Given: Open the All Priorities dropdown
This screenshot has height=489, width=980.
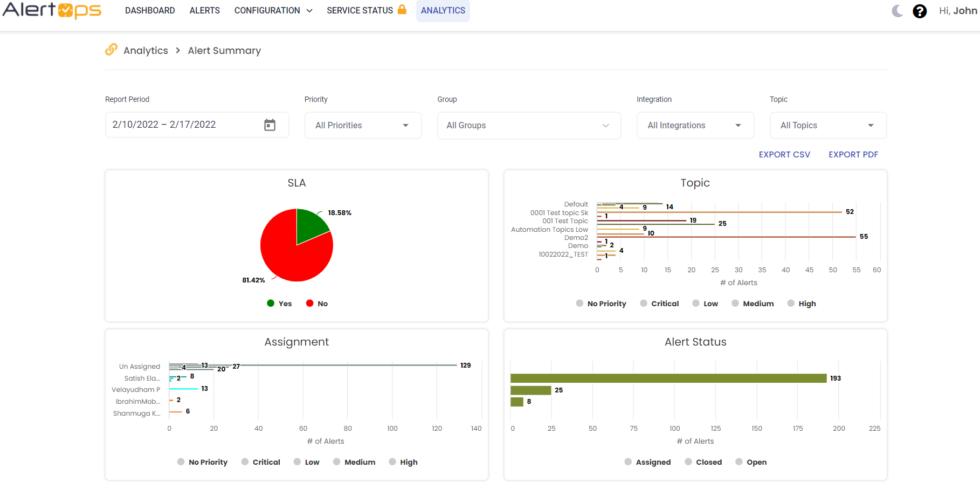Looking at the screenshot, I should [x=363, y=125].
